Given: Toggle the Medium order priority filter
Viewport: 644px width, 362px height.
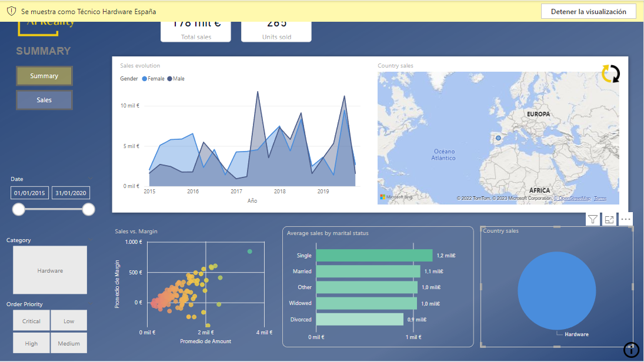Looking at the screenshot, I should [69, 343].
